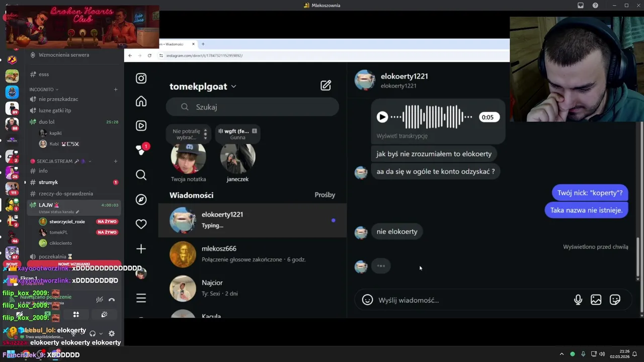644x362 pixels.
Task: Open Instagram sidebar search magnifier
Action: coord(141,175)
